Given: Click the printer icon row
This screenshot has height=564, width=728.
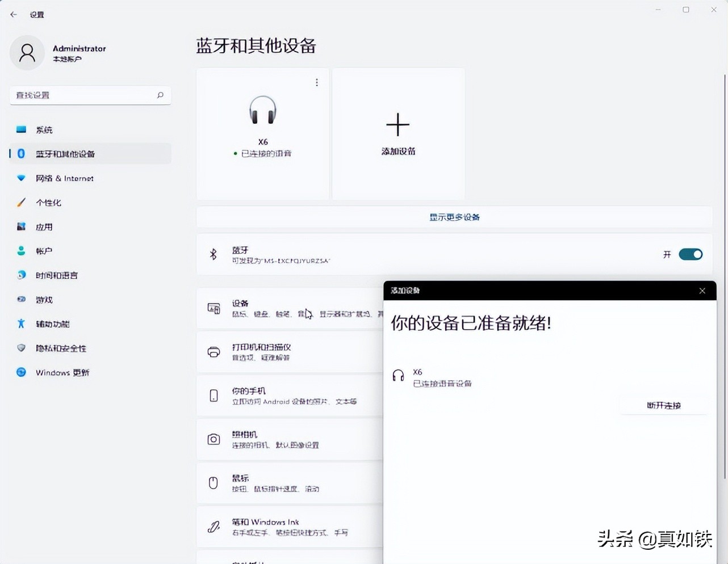Looking at the screenshot, I should click(x=214, y=352).
